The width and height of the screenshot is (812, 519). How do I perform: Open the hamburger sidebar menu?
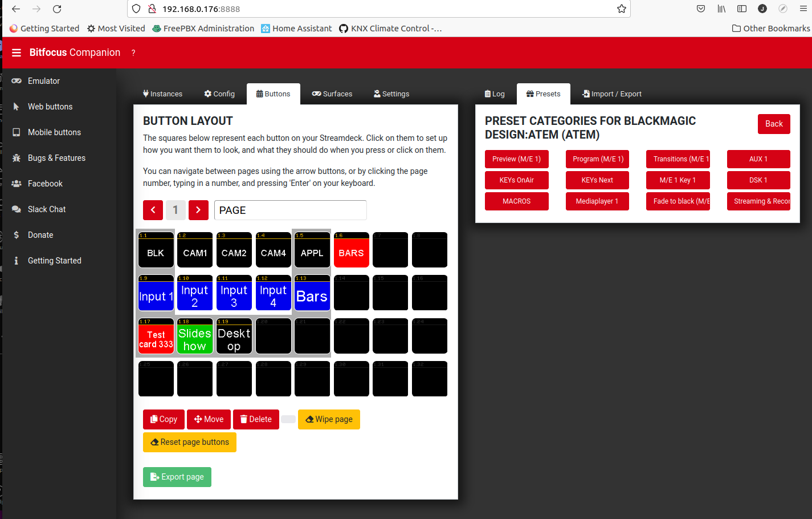click(x=17, y=52)
